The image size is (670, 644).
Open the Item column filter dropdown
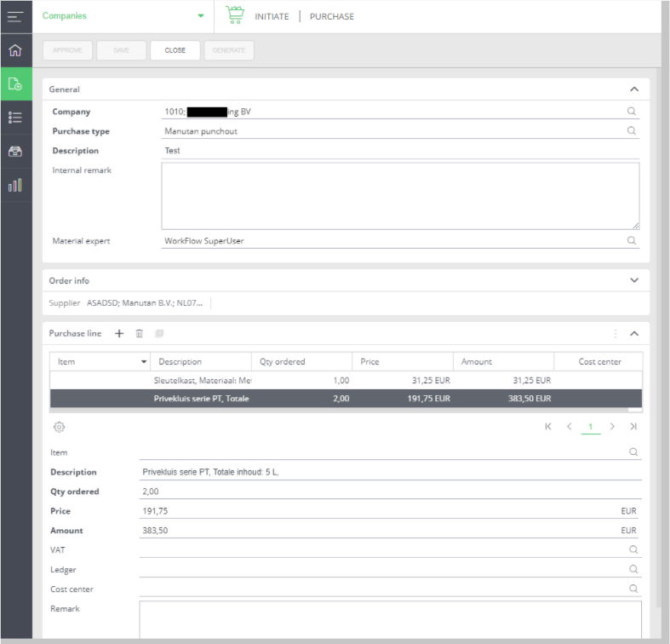(143, 362)
